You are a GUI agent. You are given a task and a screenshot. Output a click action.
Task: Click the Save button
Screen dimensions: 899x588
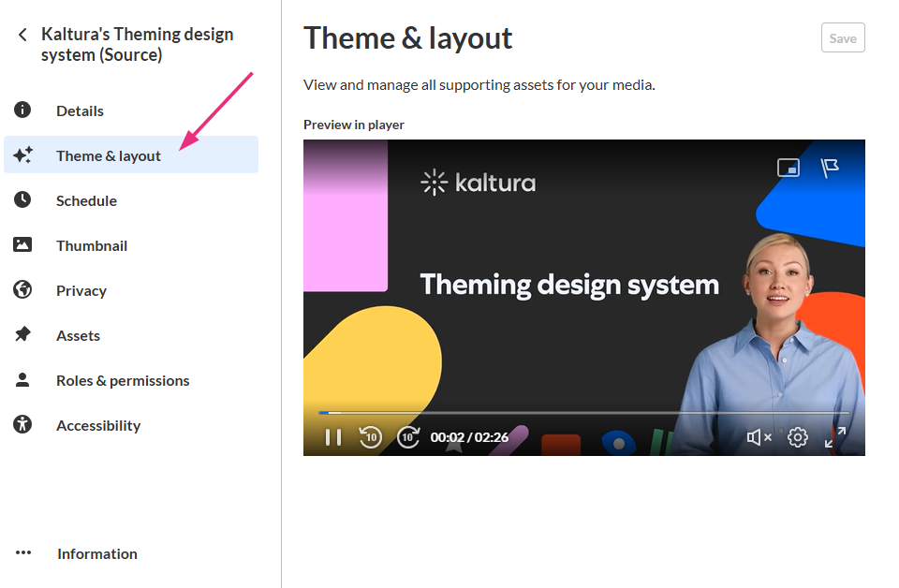click(843, 37)
